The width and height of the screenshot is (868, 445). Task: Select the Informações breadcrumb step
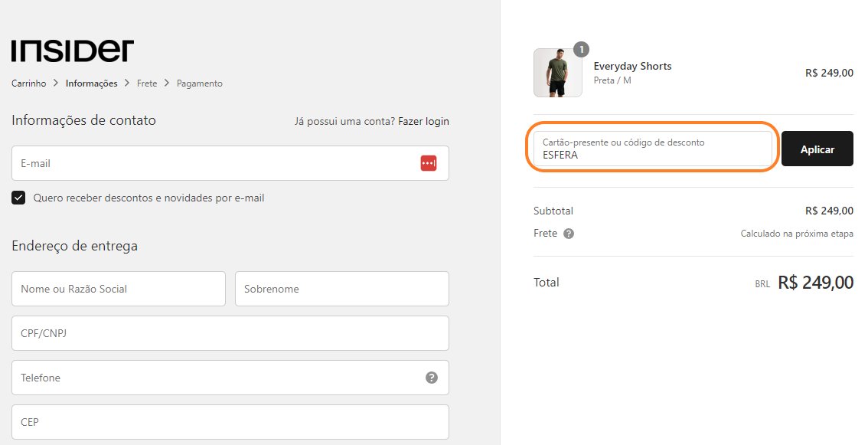coord(91,83)
